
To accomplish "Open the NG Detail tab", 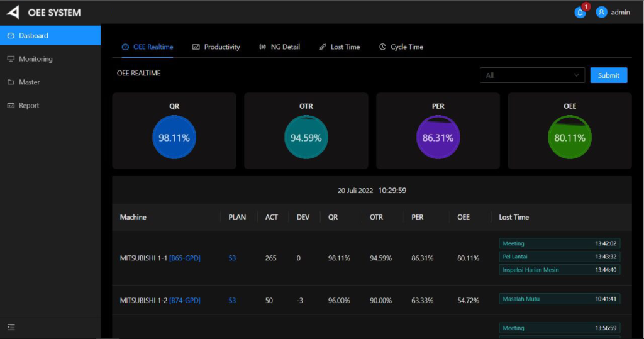I will coord(279,47).
